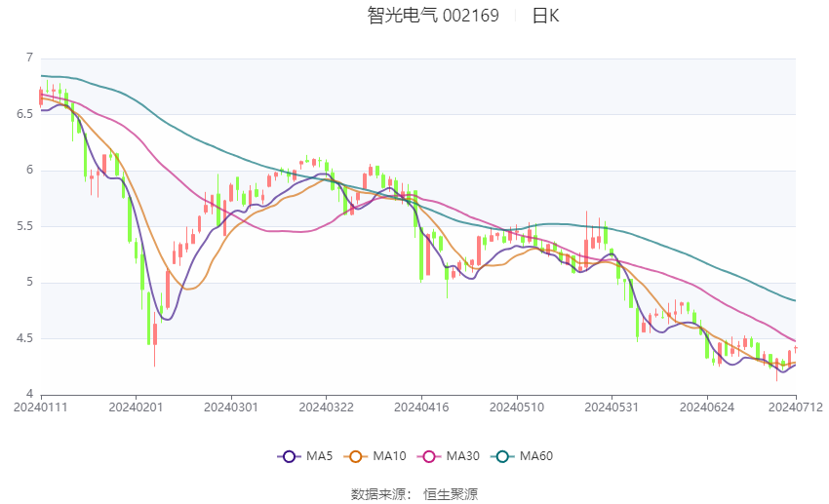Click the 数据来源 label below the legend
Screen dimensions: 829x504
378,494
